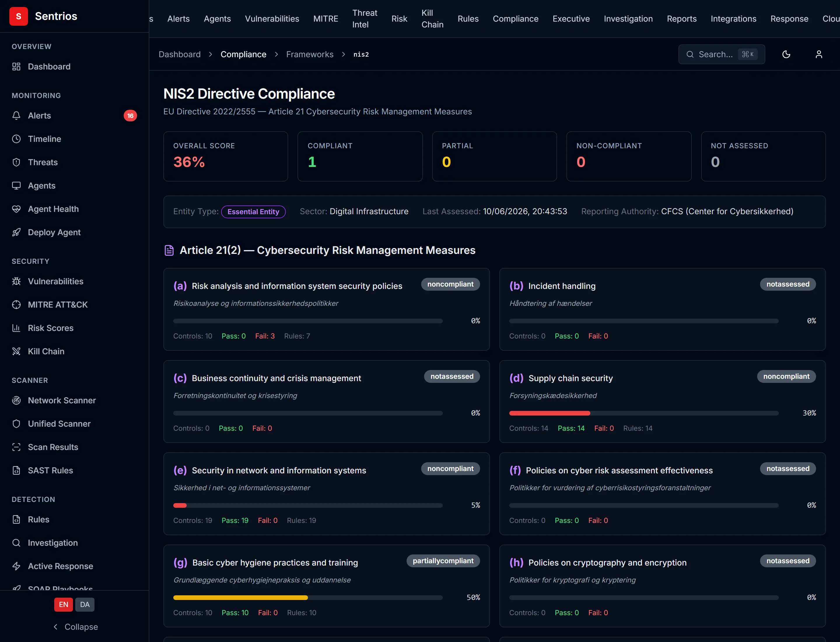Open the Rules top tab
The height and width of the screenshot is (642, 840).
click(468, 19)
